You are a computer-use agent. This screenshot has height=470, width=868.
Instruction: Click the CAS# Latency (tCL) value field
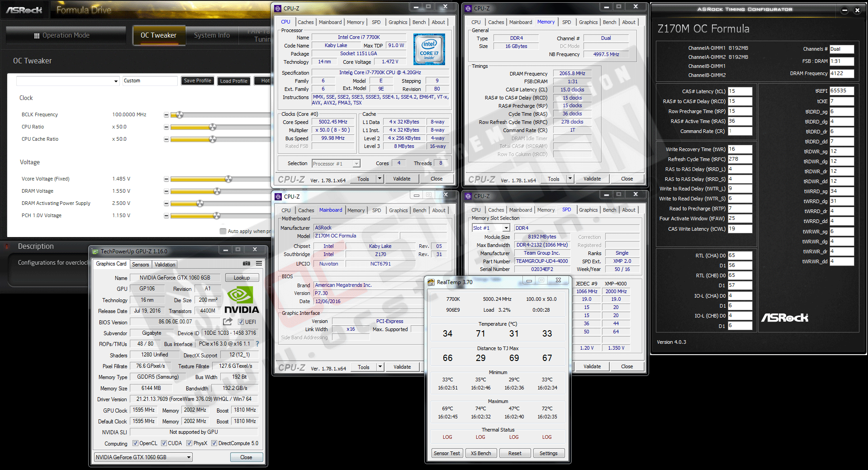point(740,91)
